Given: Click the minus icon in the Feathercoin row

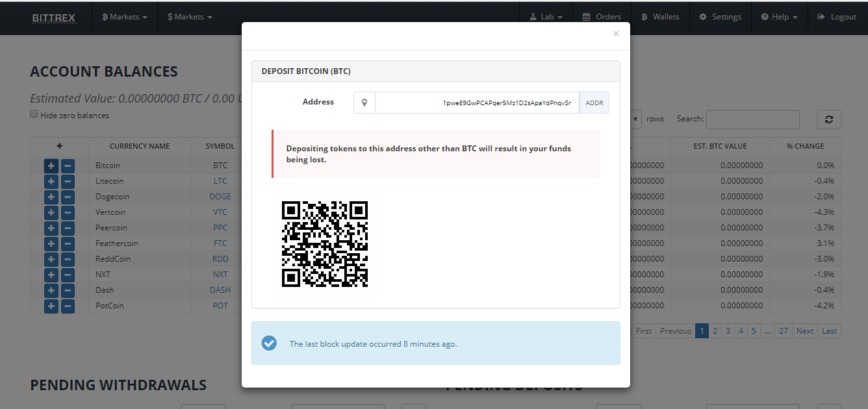Looking at the screenshot, I should point(68,243).
